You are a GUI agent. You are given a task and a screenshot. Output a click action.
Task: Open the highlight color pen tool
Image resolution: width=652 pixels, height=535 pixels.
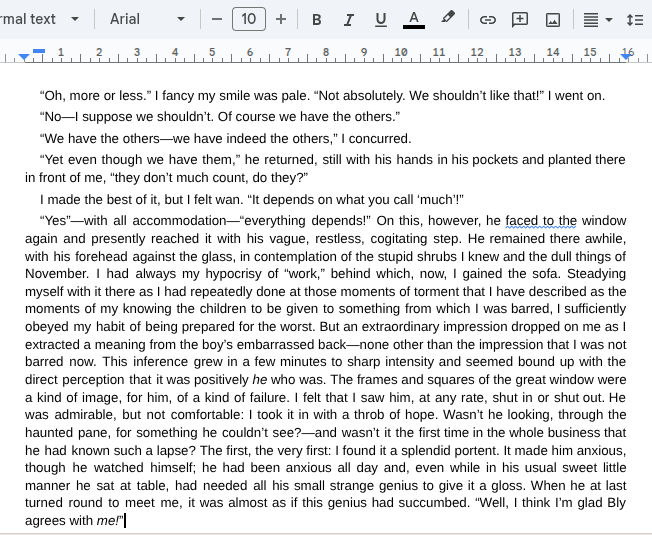click(447, 19)
